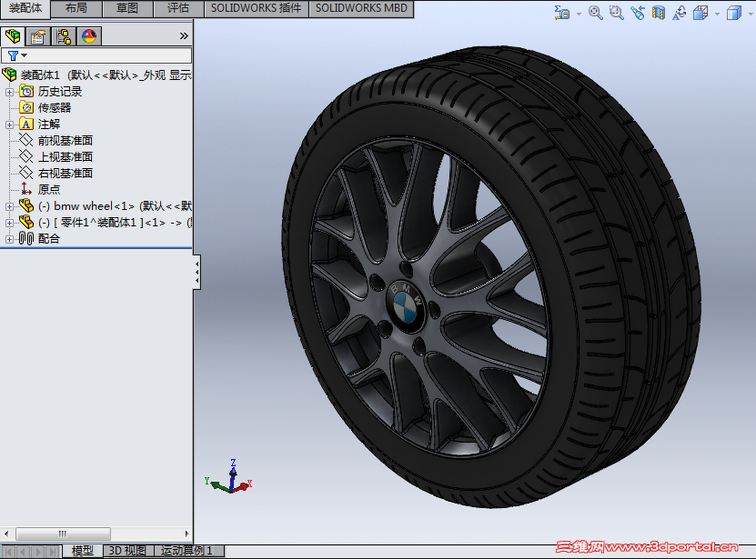The height and width of the screenshot is (559, 756).
Task: Open the PropertyManager panel icon
Action: pyautogui.click(x=37, y=36)
